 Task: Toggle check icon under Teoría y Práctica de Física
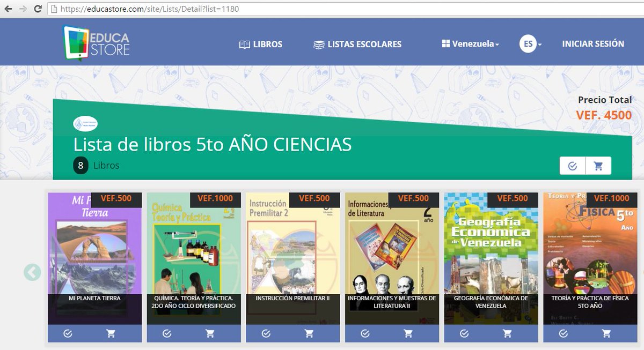[x=563, y=333]
